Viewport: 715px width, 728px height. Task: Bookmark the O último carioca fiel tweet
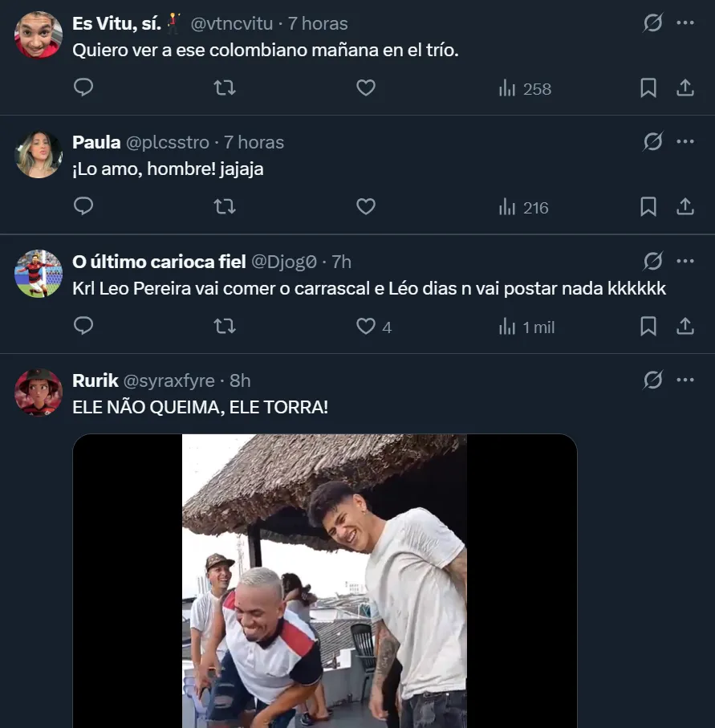coord(648,327)
